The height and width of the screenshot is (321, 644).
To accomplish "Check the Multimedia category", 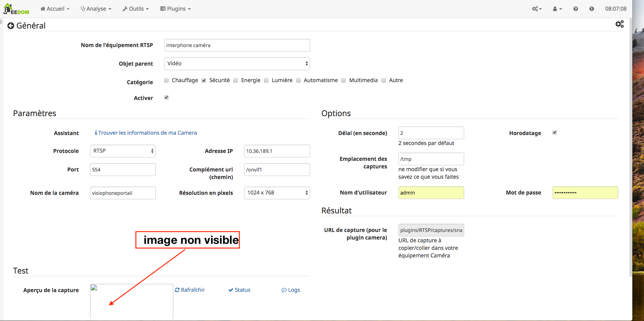I will 343,80.
